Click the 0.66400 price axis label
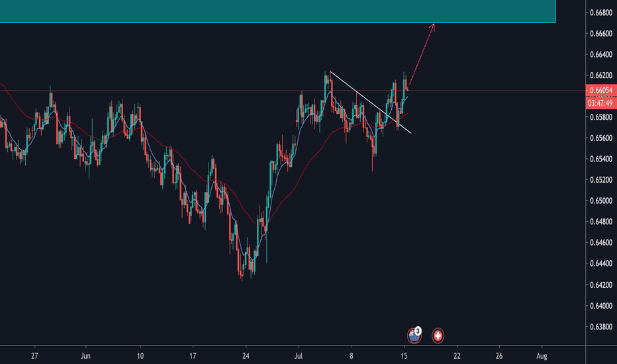The image size is (617, 364). click(x=601, y=54)
